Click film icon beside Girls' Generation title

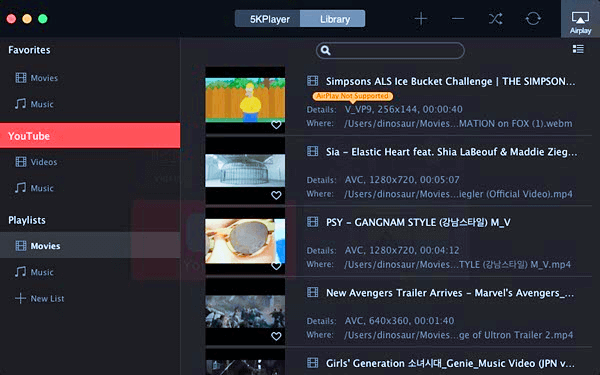(313, 362)
